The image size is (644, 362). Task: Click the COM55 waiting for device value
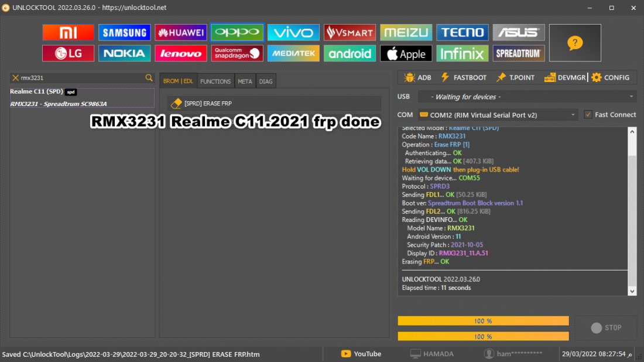tap(469, 178)
